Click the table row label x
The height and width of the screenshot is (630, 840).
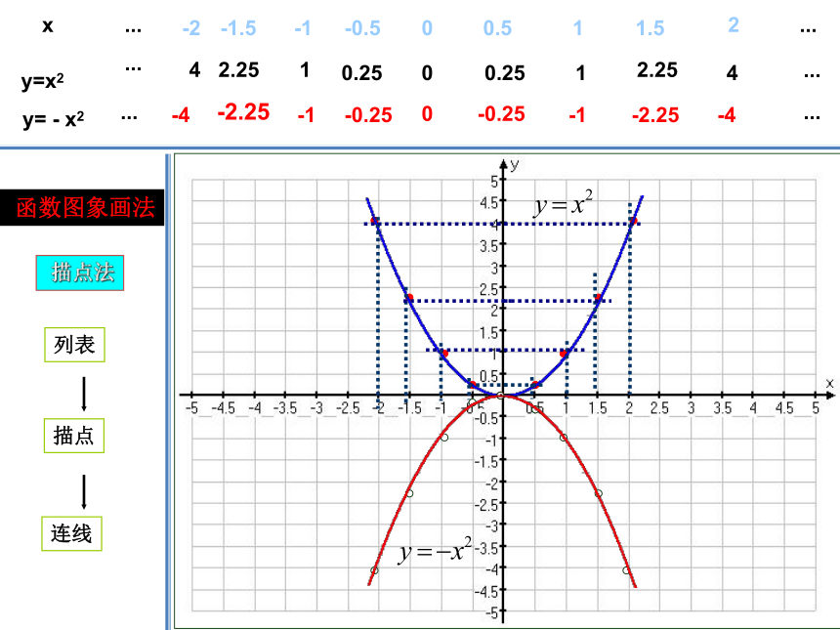[x=48, y=25]
